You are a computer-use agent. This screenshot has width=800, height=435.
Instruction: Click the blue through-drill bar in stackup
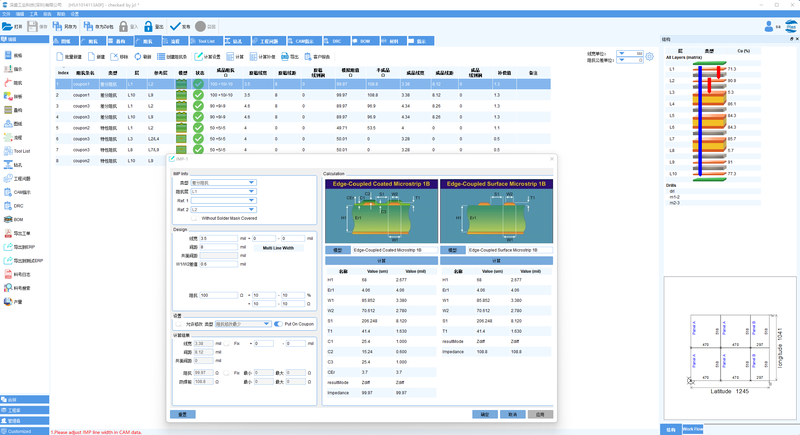[x=700, y=121]
